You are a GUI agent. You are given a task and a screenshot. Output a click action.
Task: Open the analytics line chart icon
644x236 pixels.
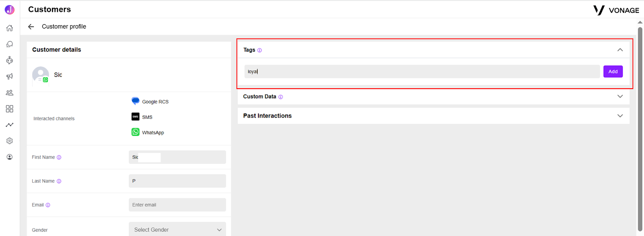click(x=10, y=125)
